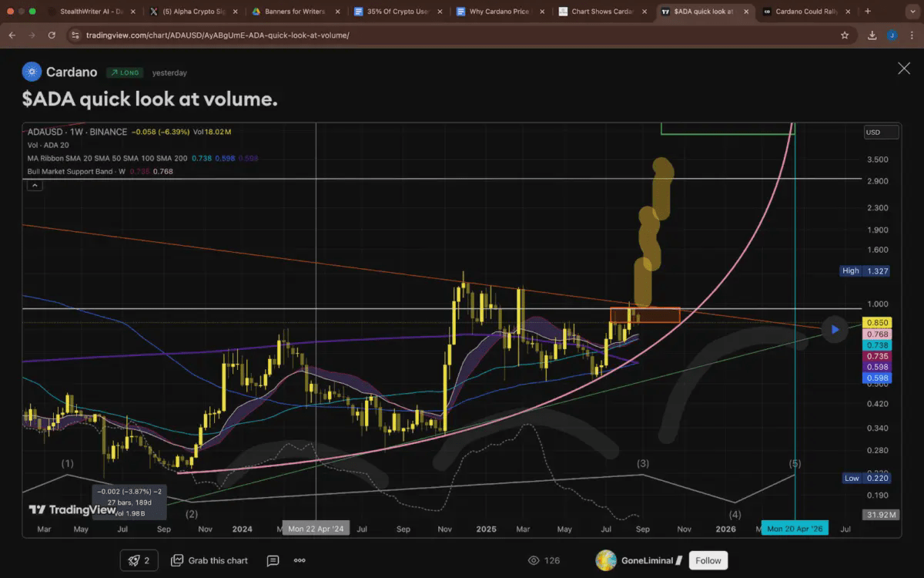Viewport: 924px width, 578px height.
Task: Click the Mon 20 Apr '26 timeline marker
Action: 794,529
